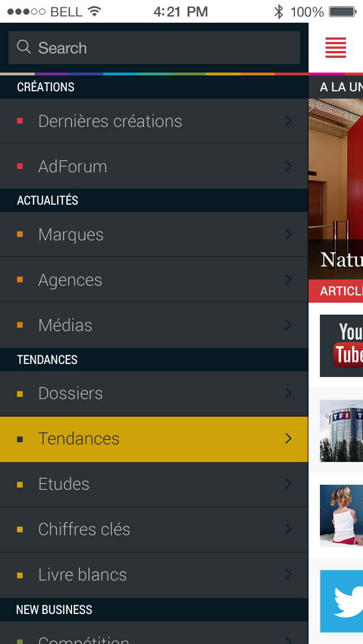The width and height of the screenshot is (363, 644).
Task: Click the orange square beside Marques
Action: 20,235
